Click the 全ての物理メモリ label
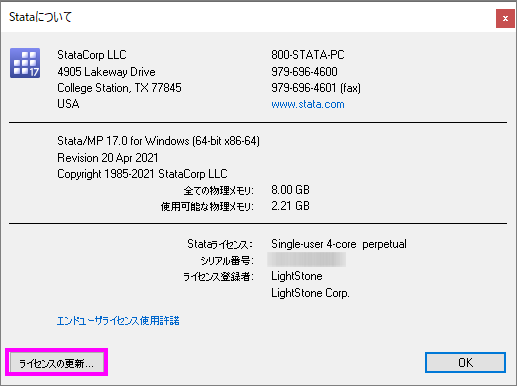Screen dimensions: 517x386 219,191
